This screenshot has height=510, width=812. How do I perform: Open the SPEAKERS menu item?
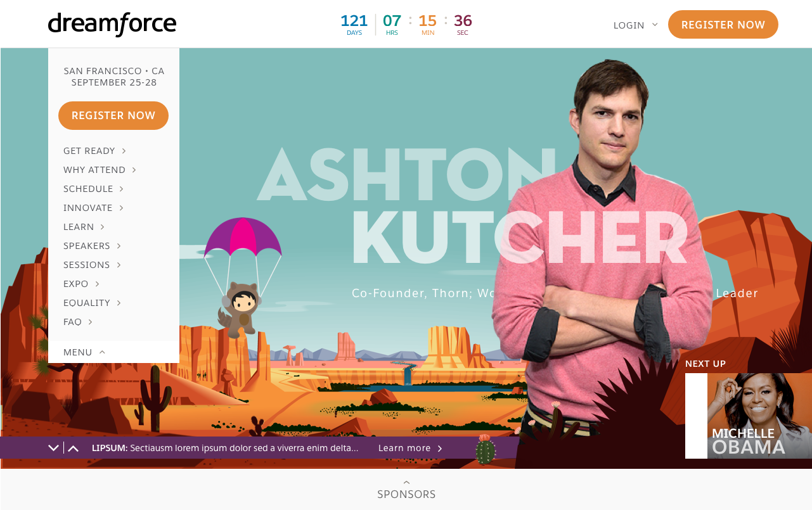tap(93, 246)
